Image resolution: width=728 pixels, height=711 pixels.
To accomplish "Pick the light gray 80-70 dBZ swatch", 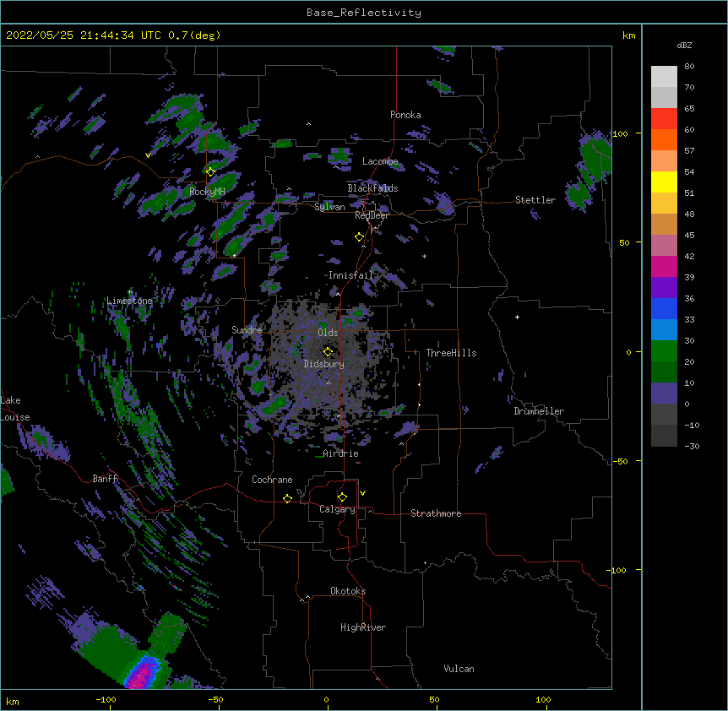I will pos(664,77).
